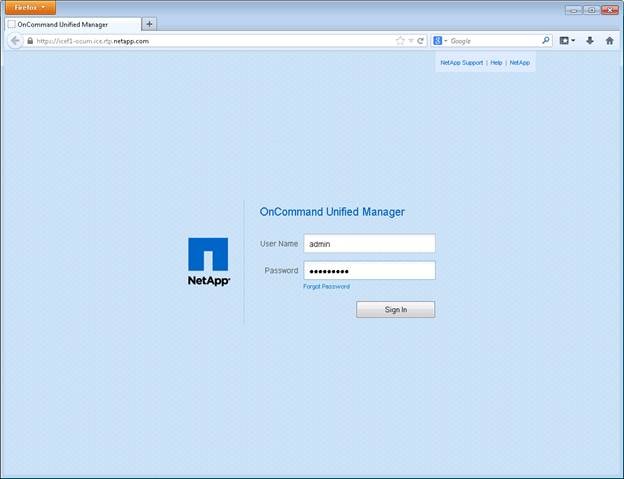Open the NetApp Support link
This screenshot has width=624, height=479.
coord(462,62)
